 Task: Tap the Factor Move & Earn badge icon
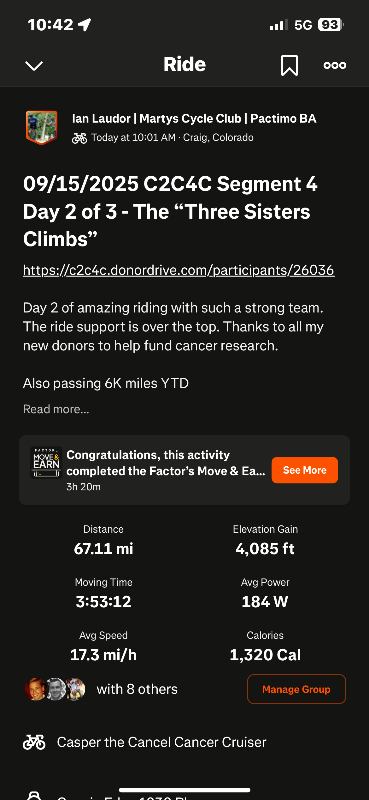coord(46,463)
